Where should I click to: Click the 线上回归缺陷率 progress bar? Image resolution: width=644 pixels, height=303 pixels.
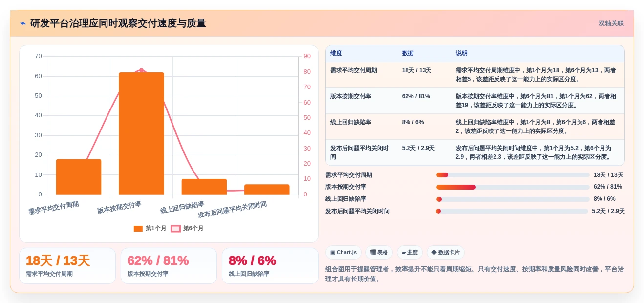[x=513, y=199]
